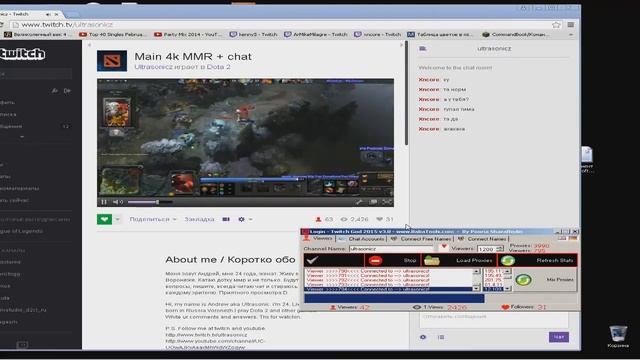The height and width of the screenshot is (360, 640).
Task: Open the Dota 2 game thumbnail icon
Action: coord(112,61)
